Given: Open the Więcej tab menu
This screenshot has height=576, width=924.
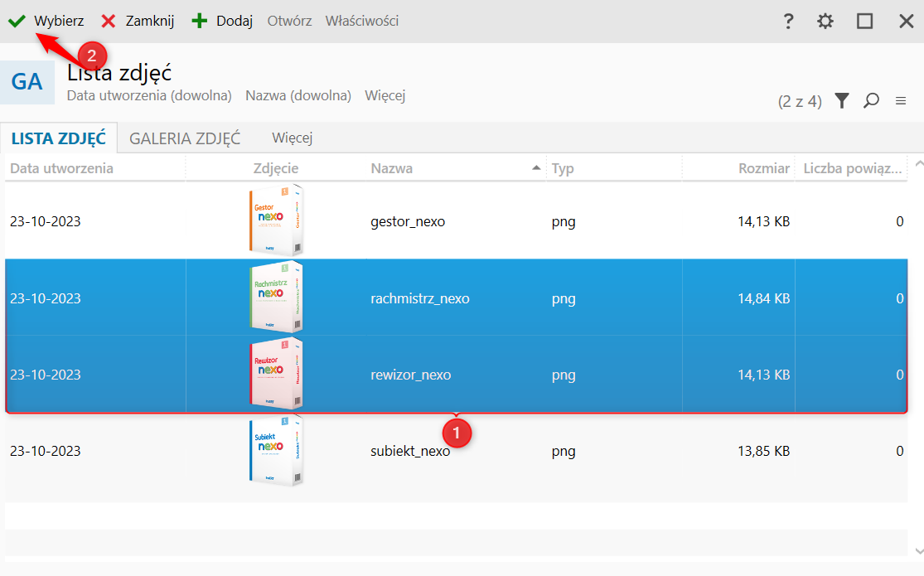Looking at the screenshot, I should point(293,138).
